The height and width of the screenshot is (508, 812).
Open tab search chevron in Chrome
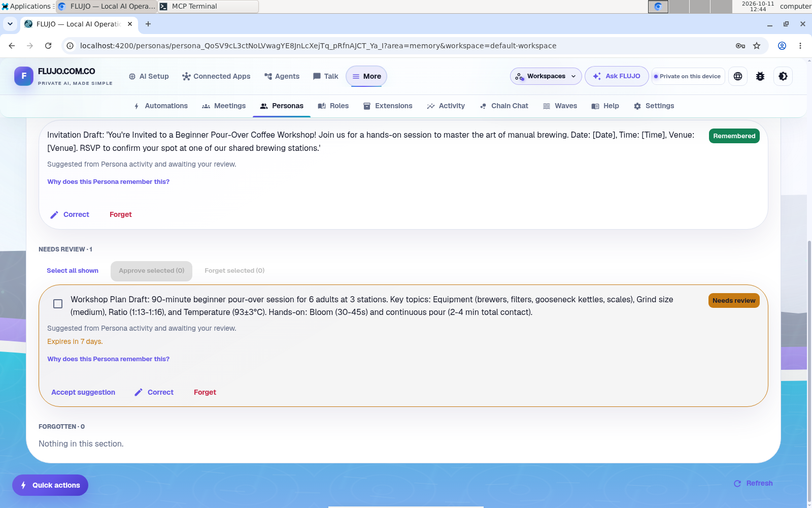pyautogui.click(x=10, y=24)
